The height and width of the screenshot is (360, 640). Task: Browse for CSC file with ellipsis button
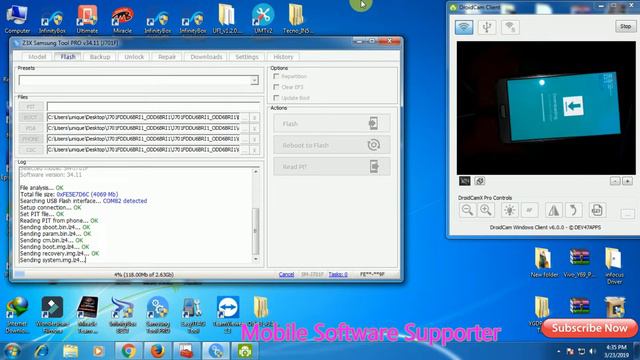pyautogui.click(x=245, y=150)
